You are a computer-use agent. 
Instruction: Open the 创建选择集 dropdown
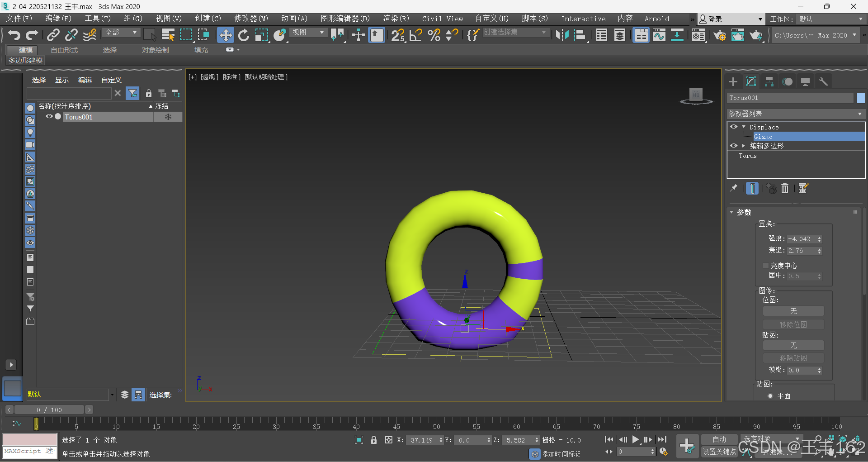(515, 33)
